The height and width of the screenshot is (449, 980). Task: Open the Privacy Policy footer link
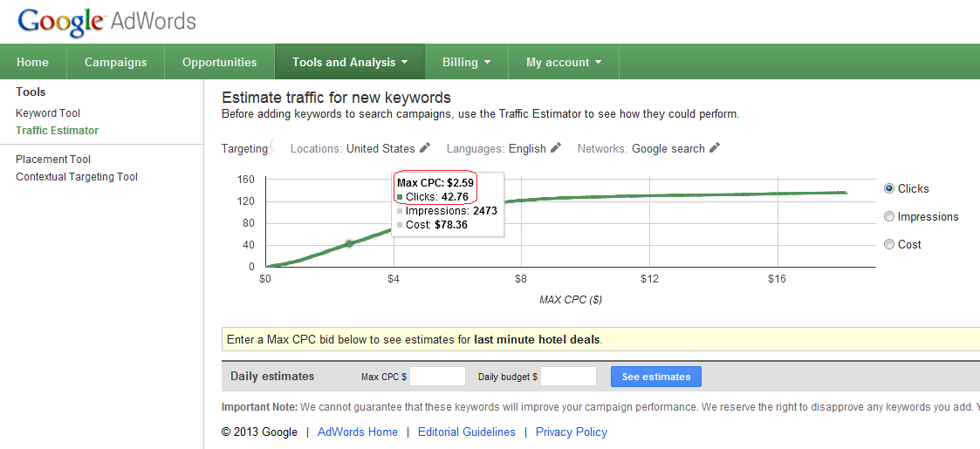point(572,432)
